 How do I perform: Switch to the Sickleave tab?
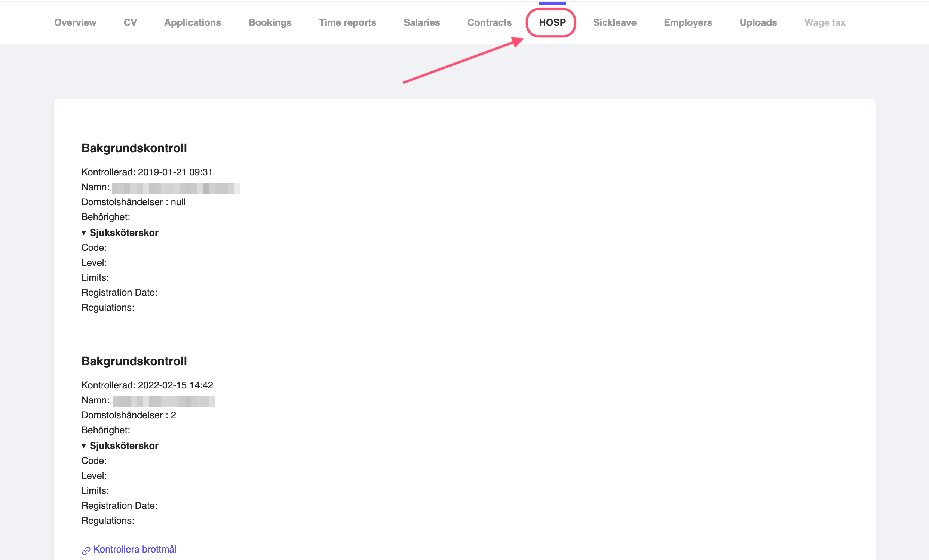tap(614, 22)
